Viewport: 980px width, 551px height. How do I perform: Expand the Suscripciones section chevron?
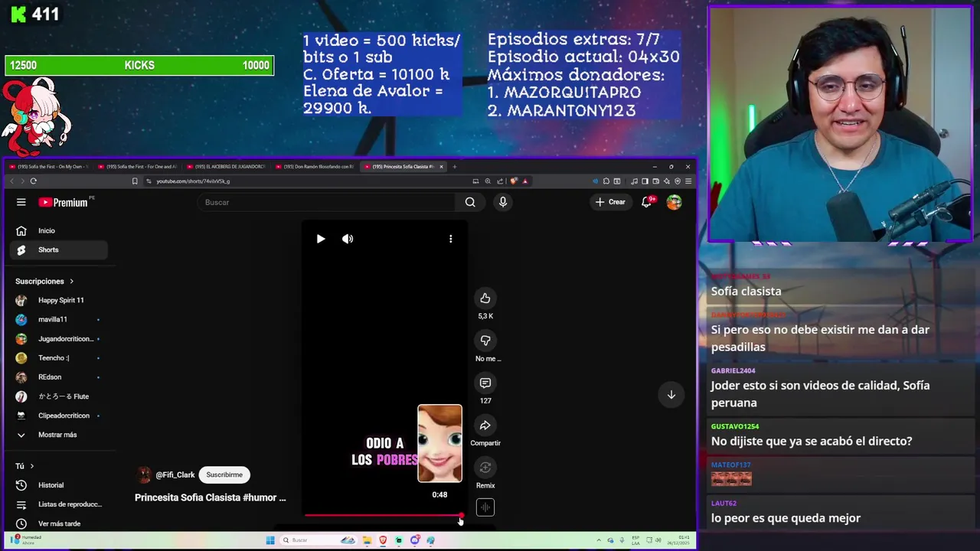[x=72, y=281]
